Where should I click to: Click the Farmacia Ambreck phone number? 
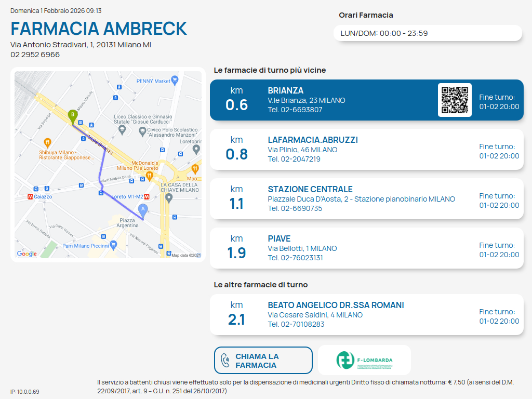tap(35, 55)
